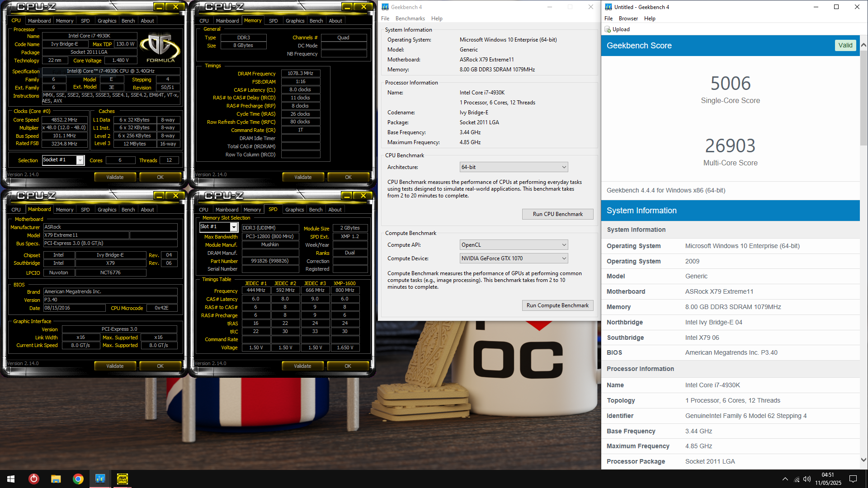Close the CPU-Z Memory window

click(363, 7)
